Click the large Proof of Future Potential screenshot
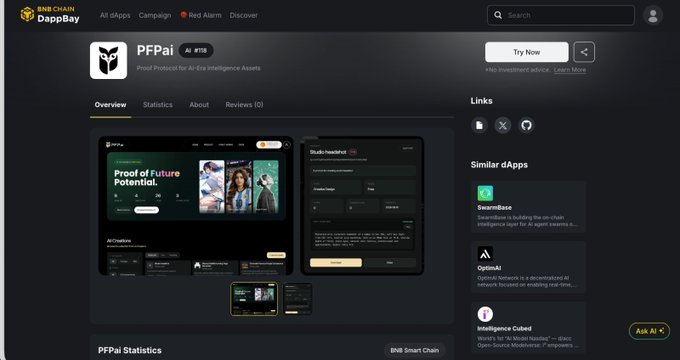Viewport: 680px width, 360px height. coord(196,206)
